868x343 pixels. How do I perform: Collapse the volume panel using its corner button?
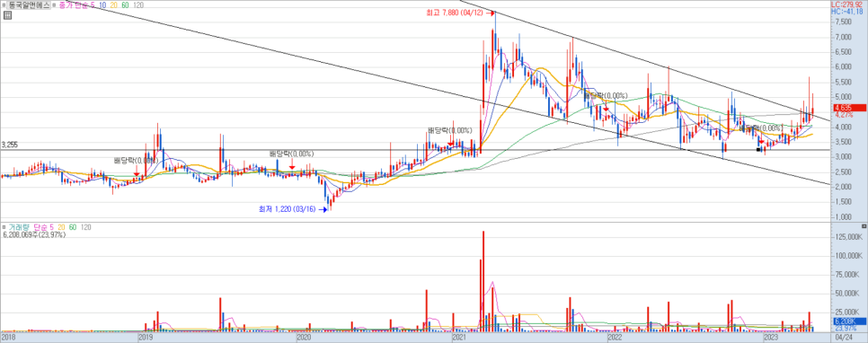click(x=864, y=227)
